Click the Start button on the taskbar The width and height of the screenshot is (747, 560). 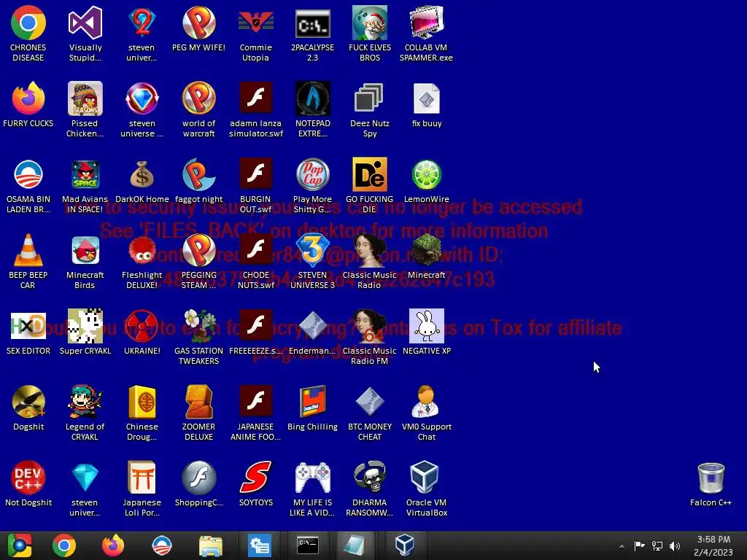20,545
